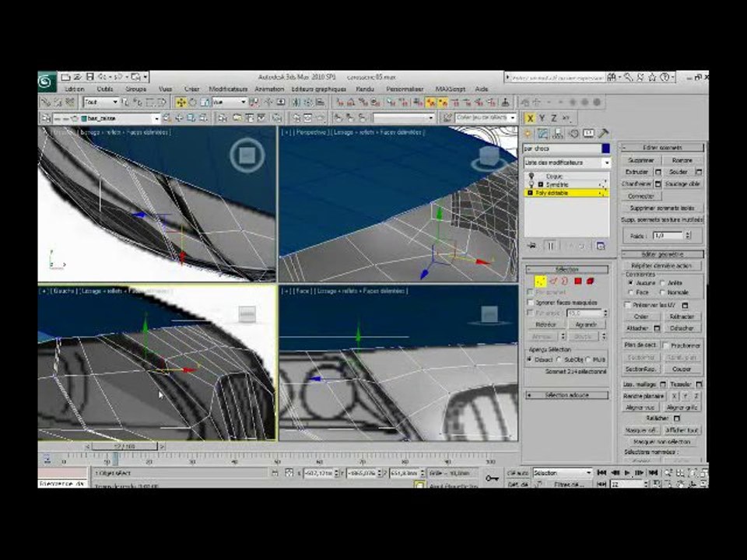Toggle Show End Result icon under stack
Image resolution: width=747 pixels, height=560 pixels.
click(551, 246)
